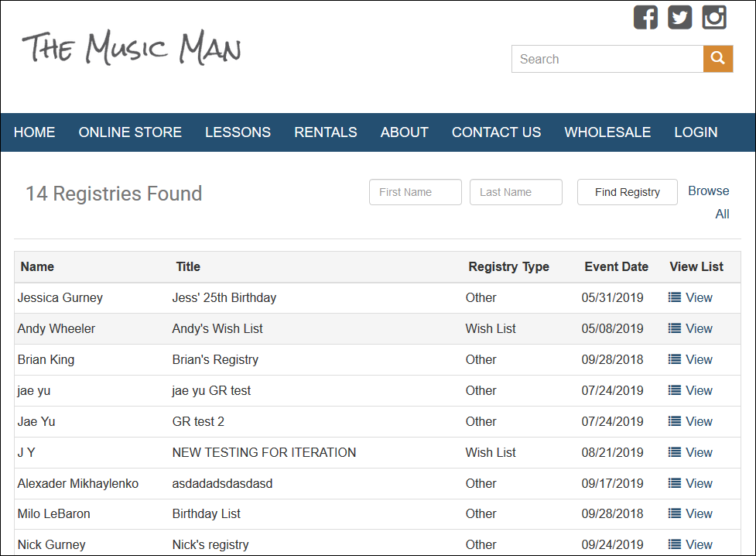The image size is (756, 556).
Task: Click the title NEW TESTING FOR ITERATION
Action: click(x=264, y=452)
